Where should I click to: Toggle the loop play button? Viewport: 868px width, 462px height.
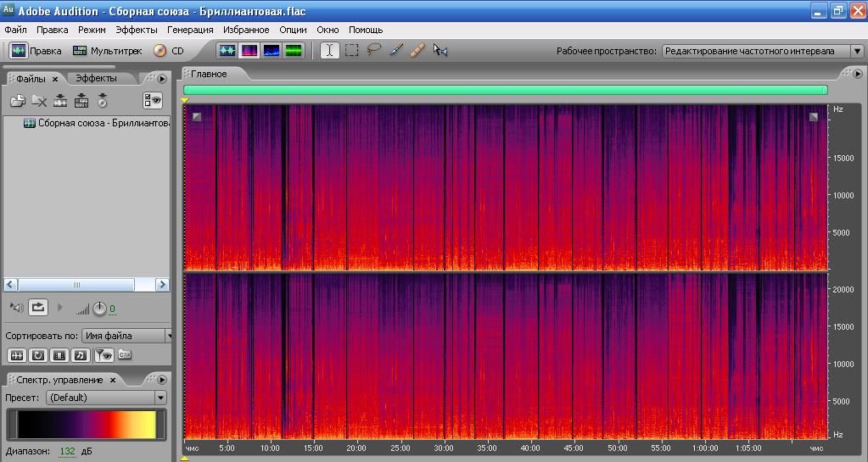tap(38, 307)
